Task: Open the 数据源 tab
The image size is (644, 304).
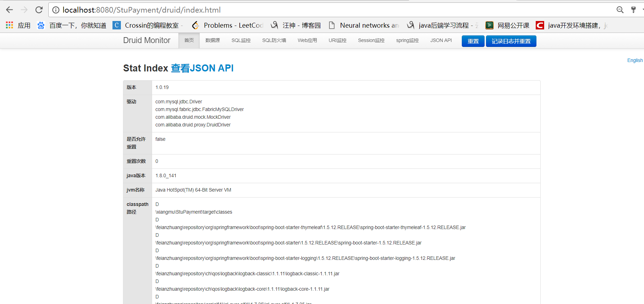Action: tap(213, 41)
